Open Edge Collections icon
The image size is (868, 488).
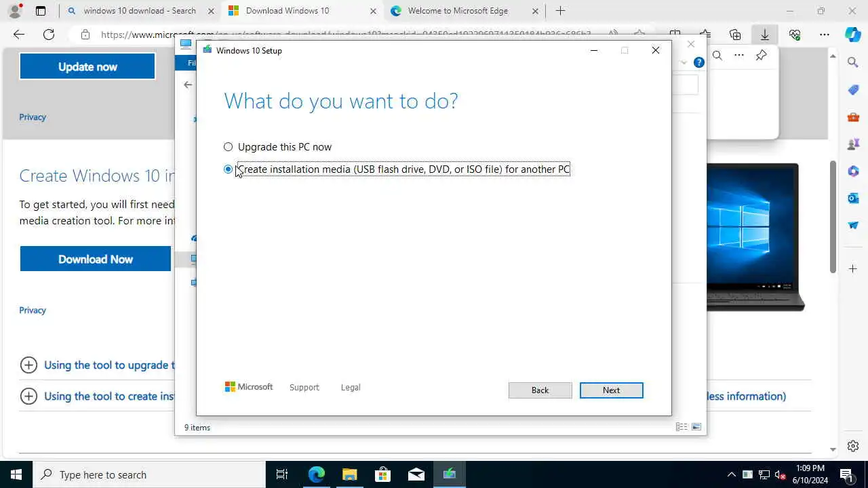point(735,35)
